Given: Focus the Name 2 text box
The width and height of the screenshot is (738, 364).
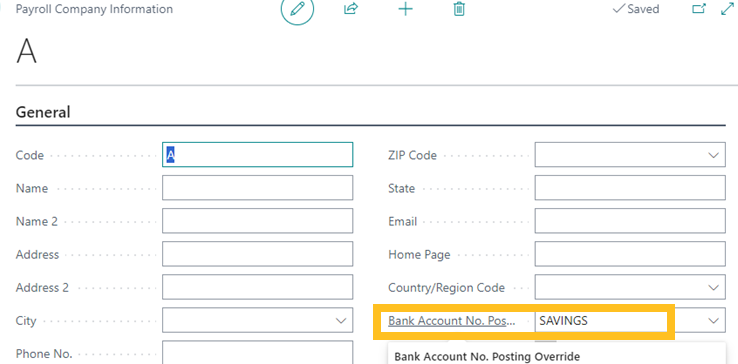Looking at the screenshot, I should [257, 221].
